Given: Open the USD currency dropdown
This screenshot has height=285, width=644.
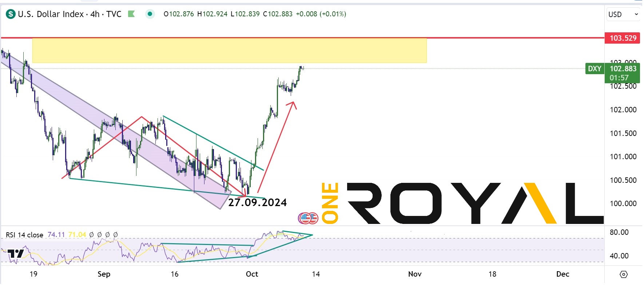Looking at the screenshot, I should (623, 15).
